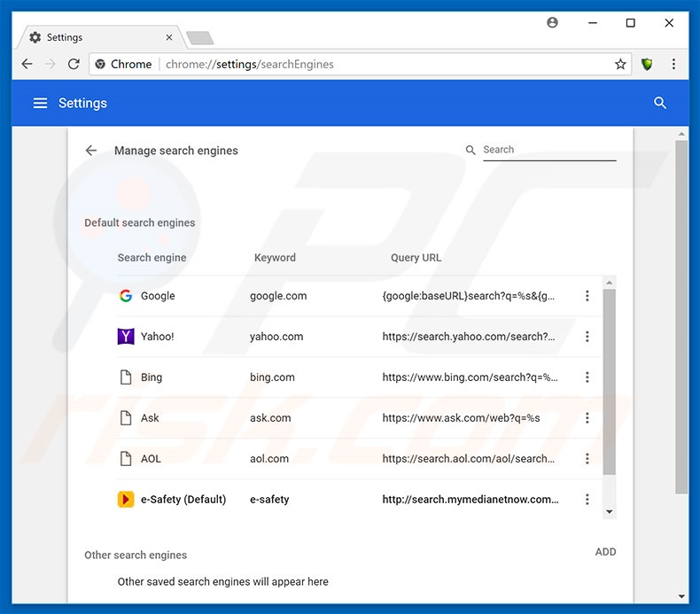Click the Yahoo! logo icon
Viewport: 700px width, 614px height.
point(126,337)
